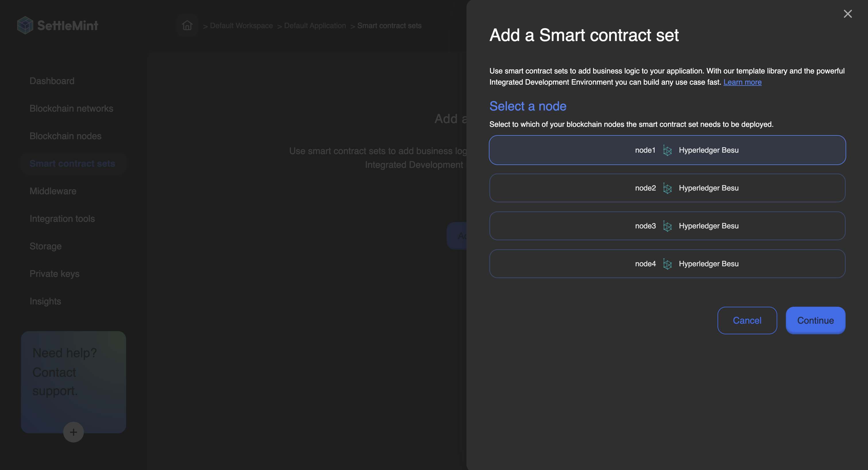The height and width of the screenshot is (470, 868).
Task: Click the Hyperledger Besu icon for node4
Action: [667, 264]
